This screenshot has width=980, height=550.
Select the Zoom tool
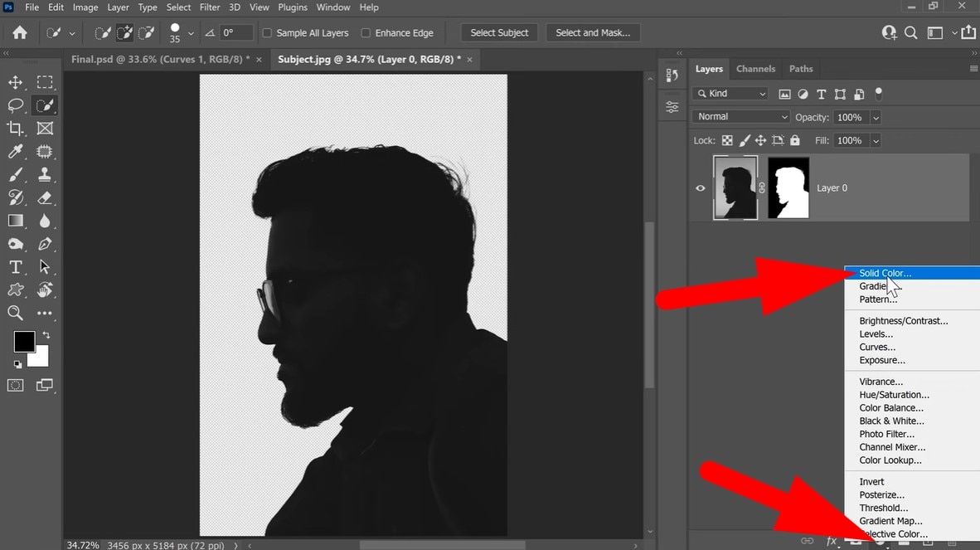tap(15, 313)
